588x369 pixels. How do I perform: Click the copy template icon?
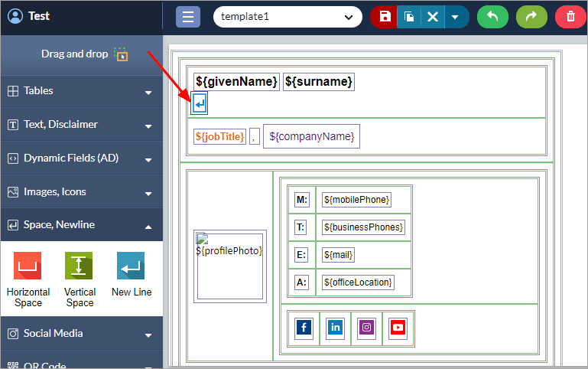408,17
